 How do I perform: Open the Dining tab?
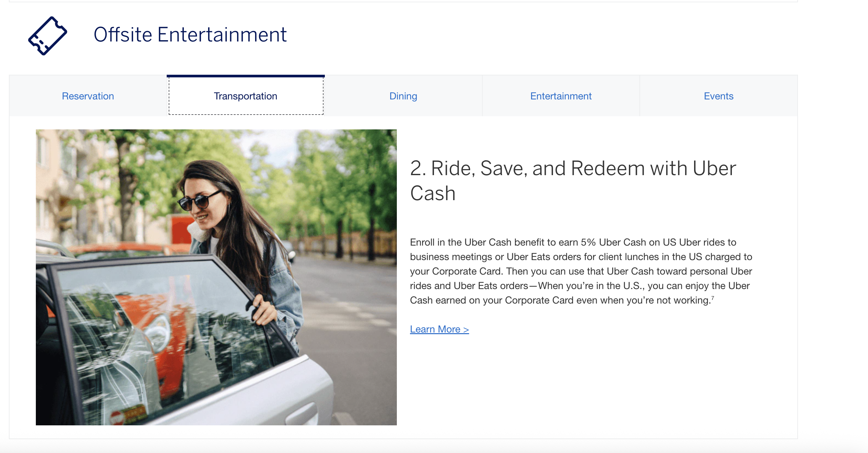403,96
